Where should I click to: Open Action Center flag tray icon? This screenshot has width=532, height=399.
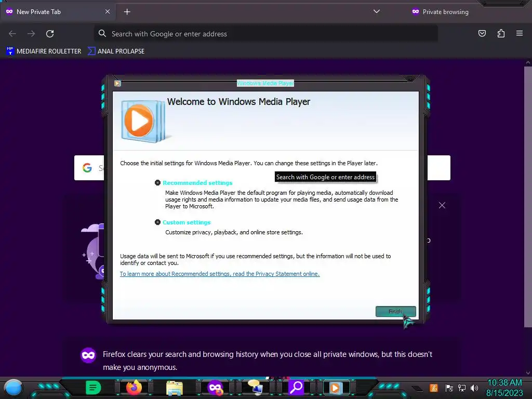point(449,388)
